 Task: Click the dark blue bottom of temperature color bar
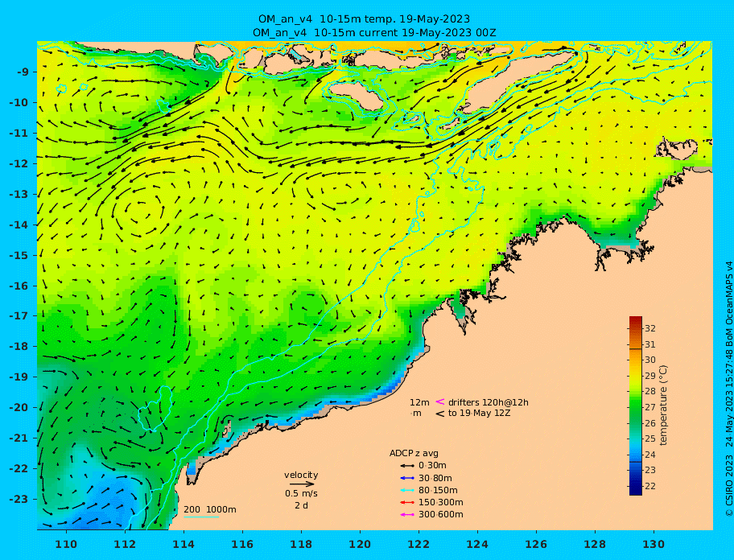[x=636, y=490]
